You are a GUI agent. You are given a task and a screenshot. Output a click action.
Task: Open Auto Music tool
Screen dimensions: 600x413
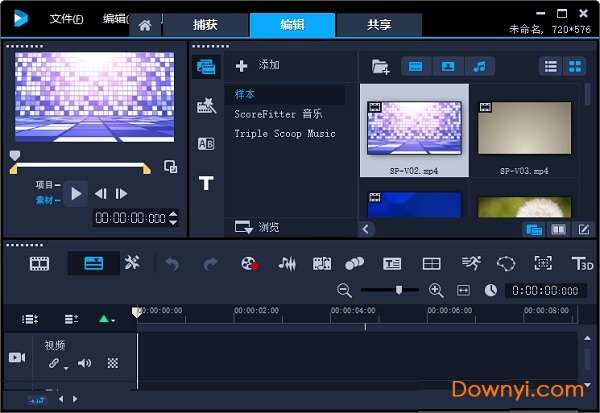(x=322, y=263)
